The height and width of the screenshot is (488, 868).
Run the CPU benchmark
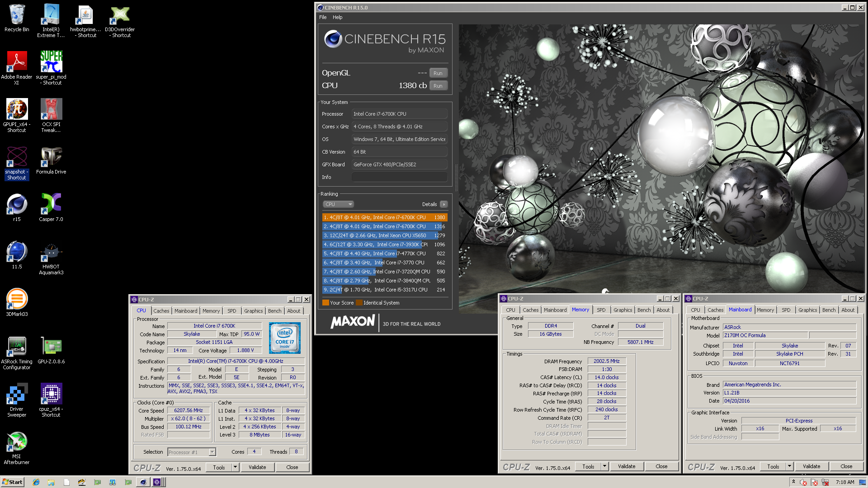[438, 86]
